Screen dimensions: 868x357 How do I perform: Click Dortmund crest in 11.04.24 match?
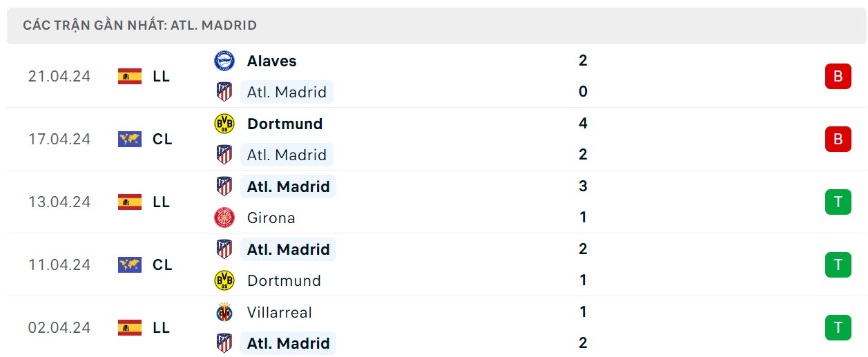(224, 280)
